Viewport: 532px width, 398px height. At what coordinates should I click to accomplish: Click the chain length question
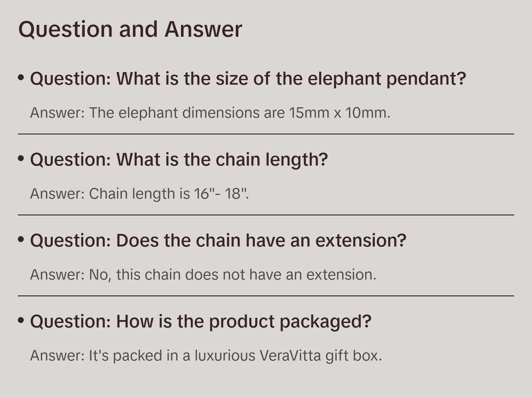click(x=179, y=160)
